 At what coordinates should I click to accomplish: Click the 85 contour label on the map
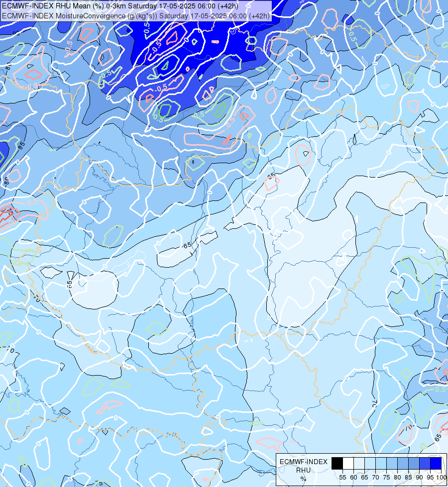click(21, 145)
